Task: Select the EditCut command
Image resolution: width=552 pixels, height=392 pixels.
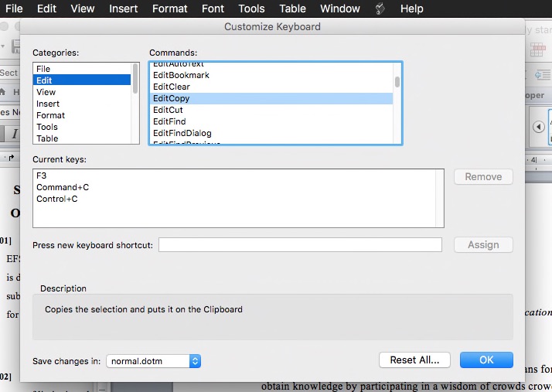Action: coord(271,110)
